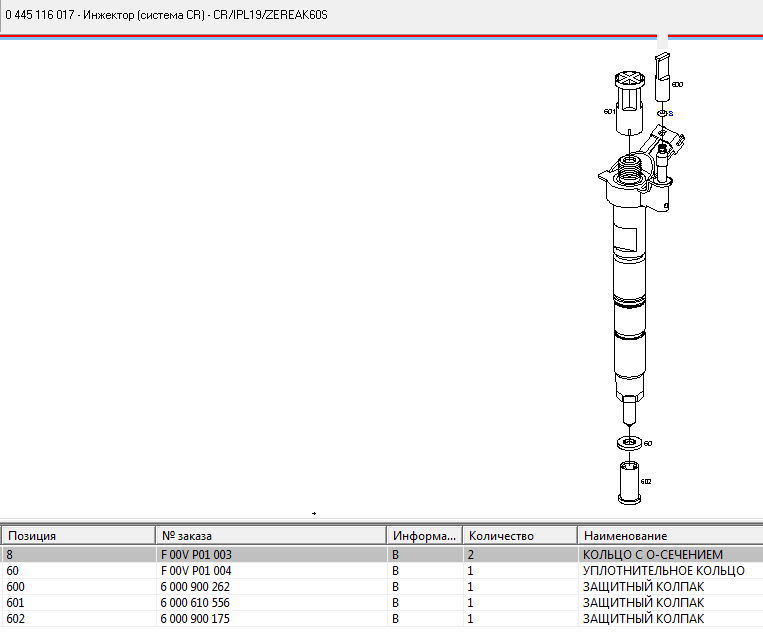The height and width of the screenshot is (633, 763).
Task: Click protective cap part 600 in diagram
Action: pos(661,78)
